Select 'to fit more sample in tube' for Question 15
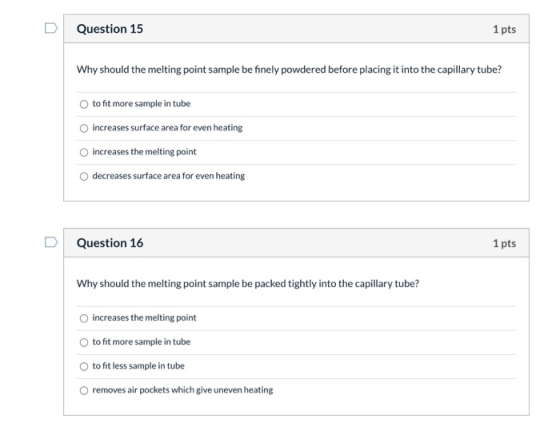The height and width of the screenshot is (431, 560). pos(84,104)
